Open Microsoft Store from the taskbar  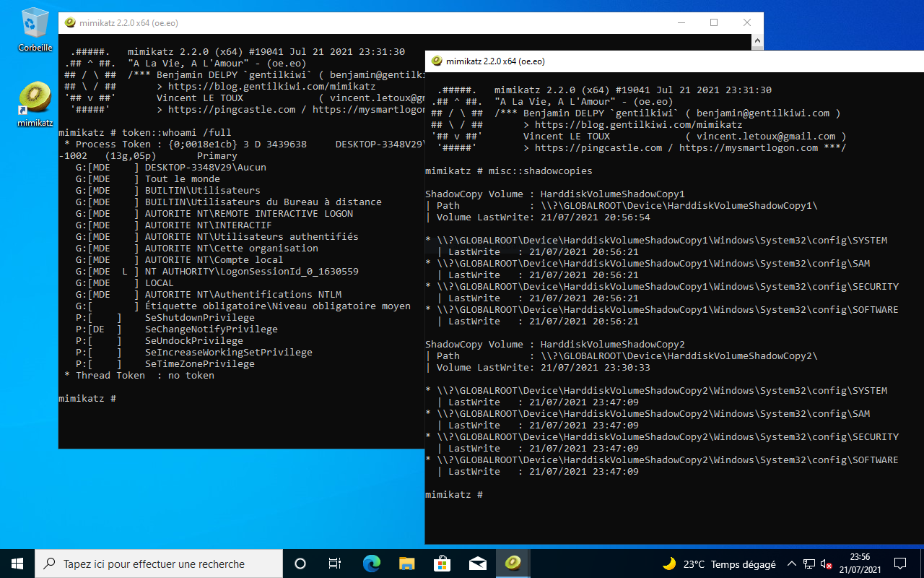coord(442,564)
